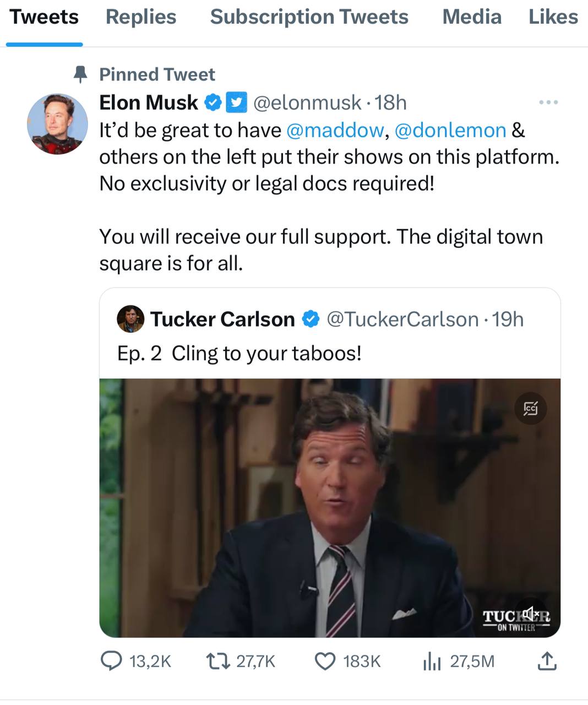Share tweet via upload arrow icon
This screenshot has height=705, width=588.
click(x=546, y=660)
